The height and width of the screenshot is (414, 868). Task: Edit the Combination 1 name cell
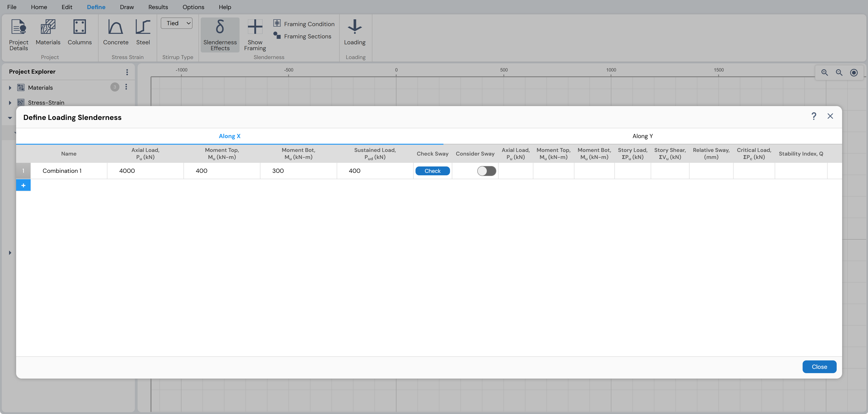click(69, 171)
